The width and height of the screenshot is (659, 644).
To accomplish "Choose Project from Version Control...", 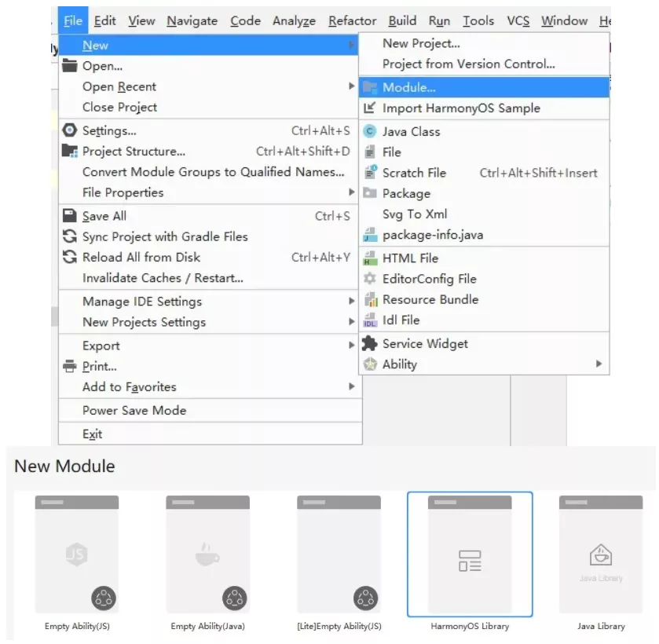I will [x=484, y=64].
